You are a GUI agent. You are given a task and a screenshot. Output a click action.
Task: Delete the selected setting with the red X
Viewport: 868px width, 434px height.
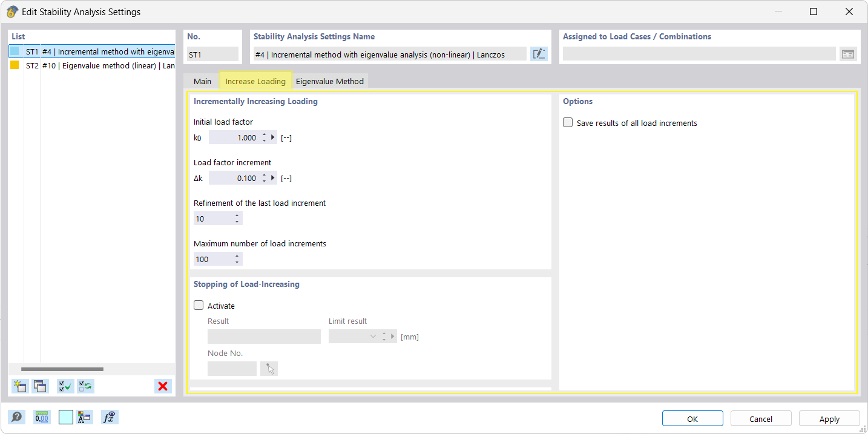(x=162, y=386)
